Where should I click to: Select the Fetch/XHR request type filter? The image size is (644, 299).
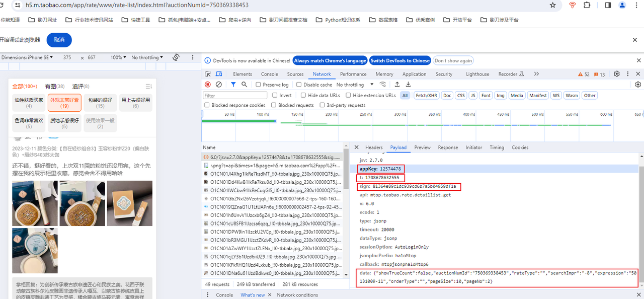(x=426, y=95)
